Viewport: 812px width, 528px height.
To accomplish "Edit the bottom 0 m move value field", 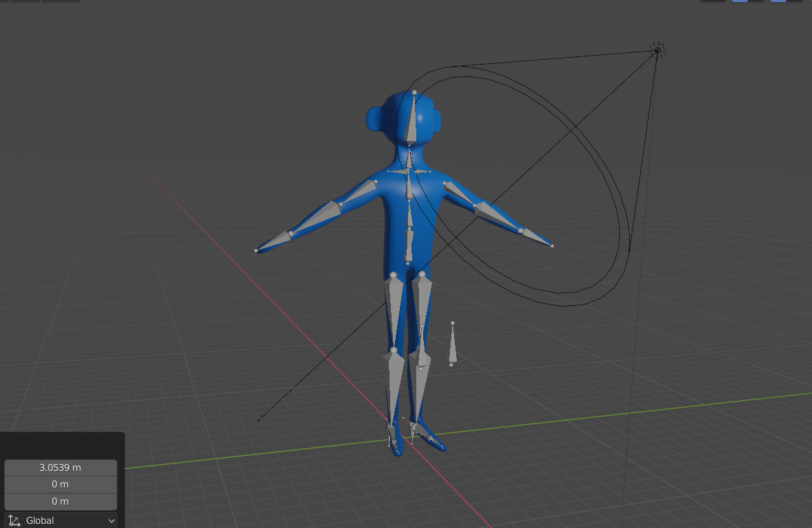I will pyautogui.click(x=60, y=501).
